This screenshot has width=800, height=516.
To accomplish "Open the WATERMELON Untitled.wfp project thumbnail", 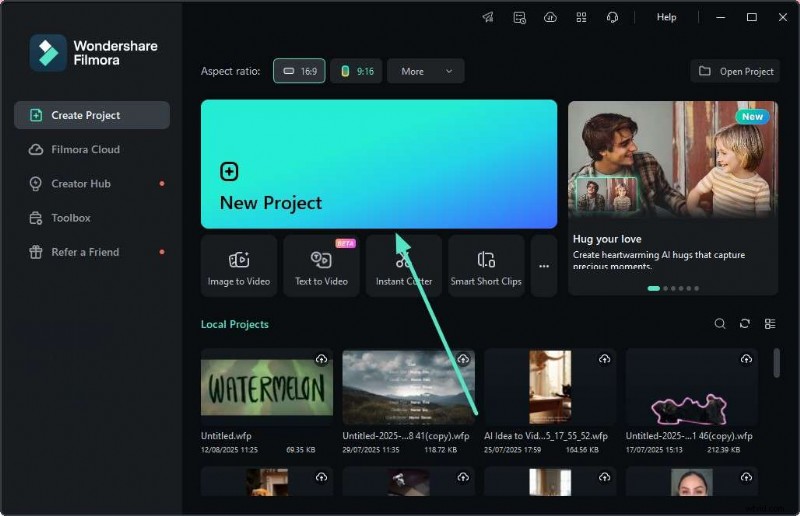I will (267, 387).
